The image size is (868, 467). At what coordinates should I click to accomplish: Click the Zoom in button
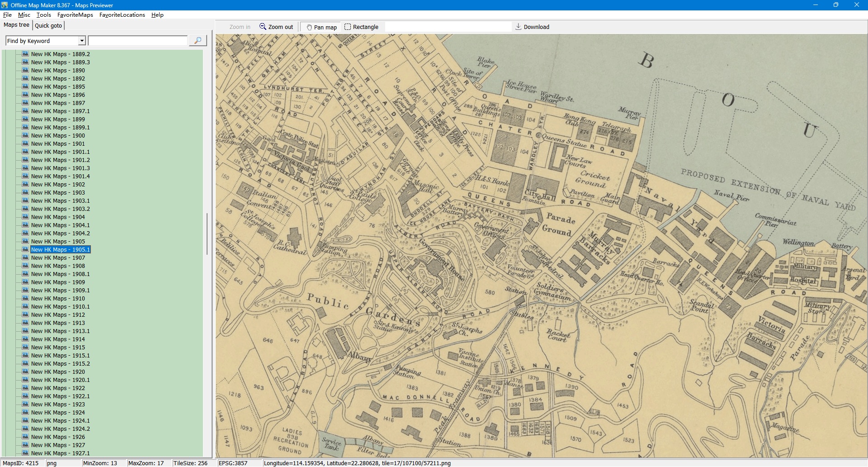coord(240,27)
